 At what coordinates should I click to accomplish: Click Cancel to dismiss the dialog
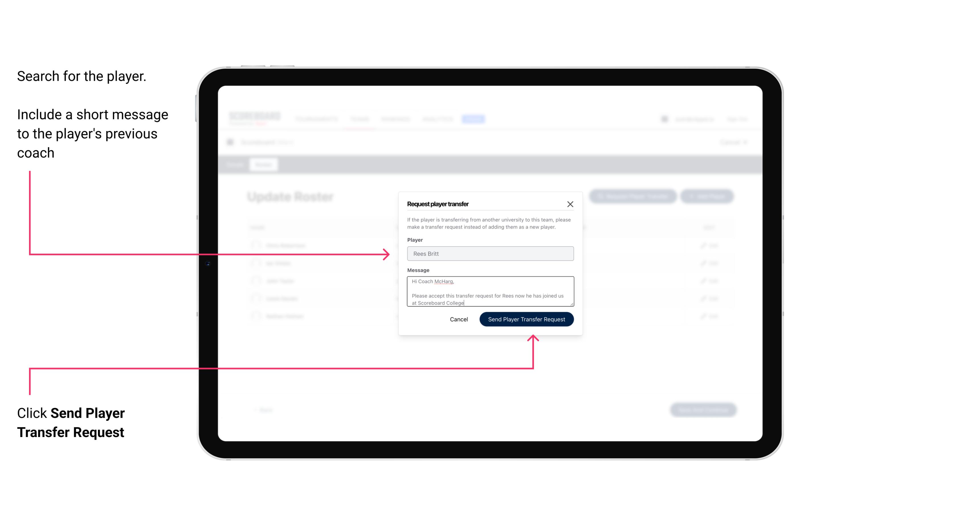458,319
